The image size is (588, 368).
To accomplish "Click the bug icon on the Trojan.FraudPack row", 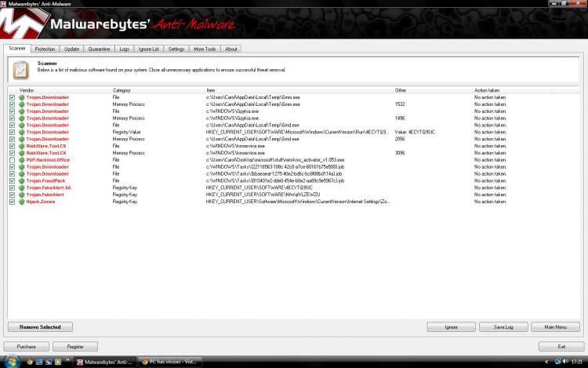I will 22,180.
